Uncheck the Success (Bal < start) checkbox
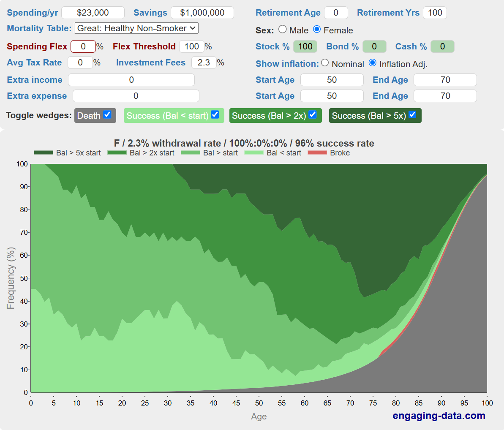504x430 pixels. [215, 115]
